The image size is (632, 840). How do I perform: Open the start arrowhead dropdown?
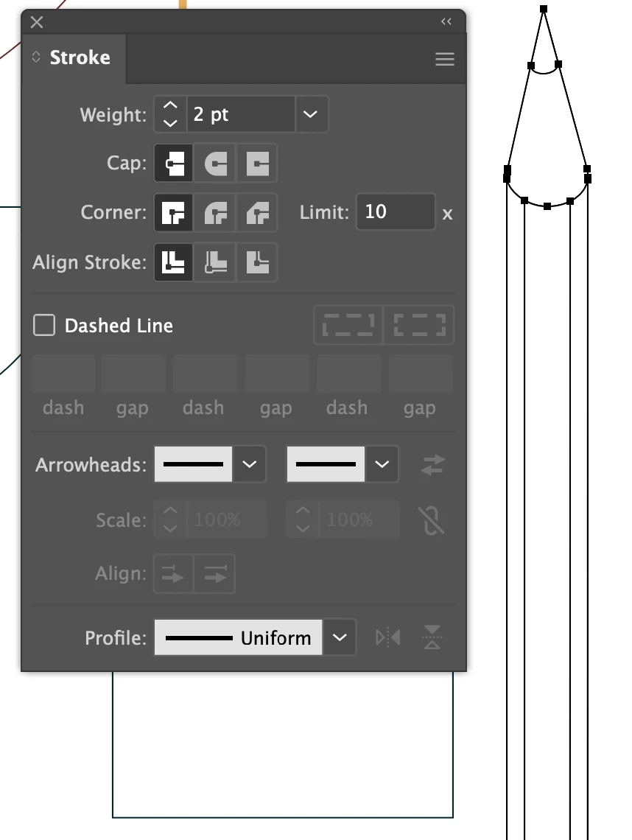tap(249, 464)
